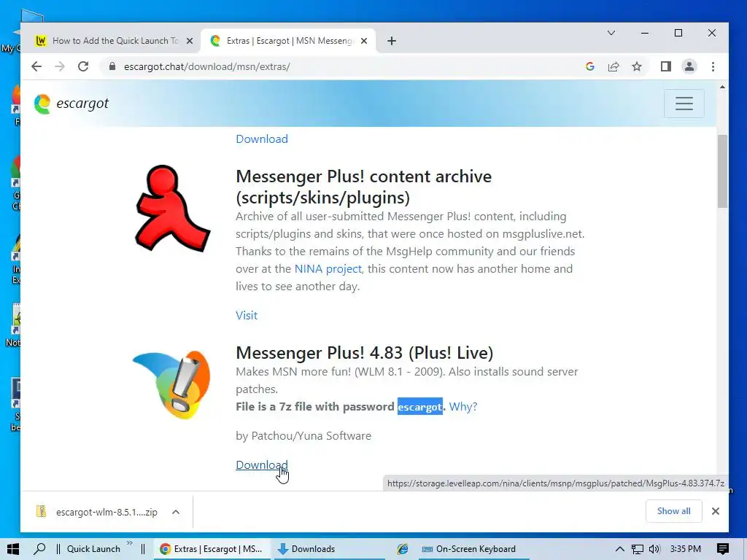Viewport: 747px width, 560px height.
Task: Show hidden system tray icons
Action: tap(620, 549)
